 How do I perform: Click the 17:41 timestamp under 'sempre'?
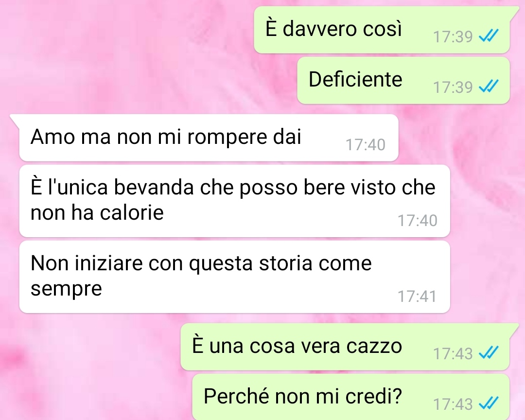coord(417,297)
